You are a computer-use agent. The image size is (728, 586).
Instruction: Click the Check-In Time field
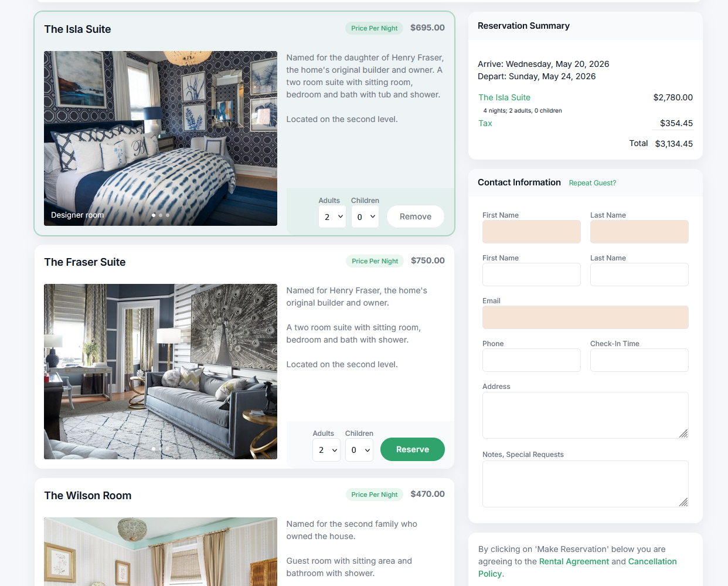click(639, 360)
